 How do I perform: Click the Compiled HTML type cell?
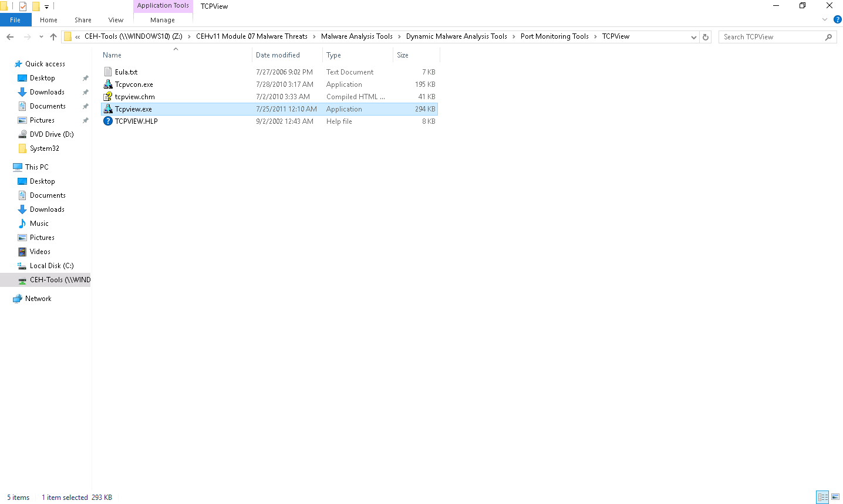pos(356,97)
